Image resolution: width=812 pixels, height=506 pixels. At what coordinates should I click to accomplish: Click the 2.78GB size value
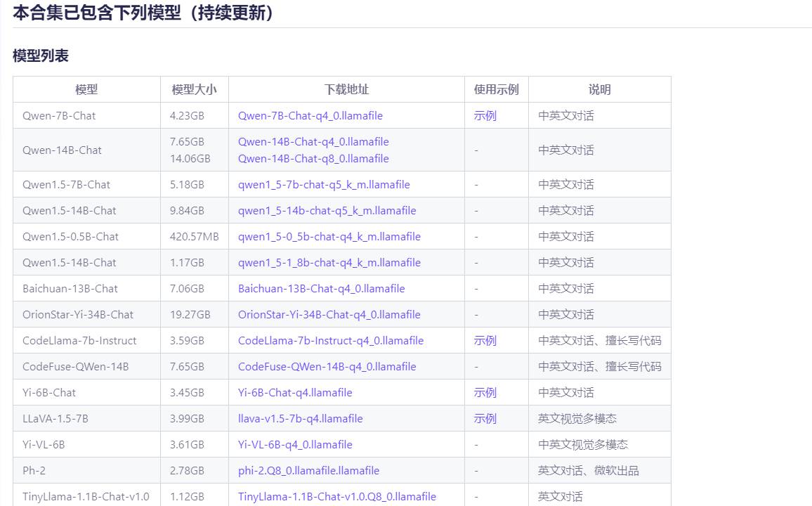[187, 470]
